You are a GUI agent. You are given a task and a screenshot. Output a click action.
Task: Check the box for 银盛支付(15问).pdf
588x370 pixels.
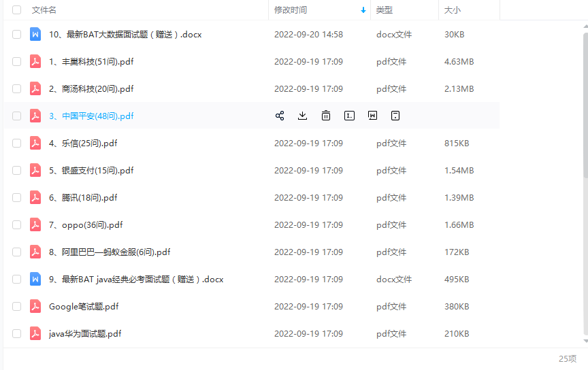pos(16,170)
